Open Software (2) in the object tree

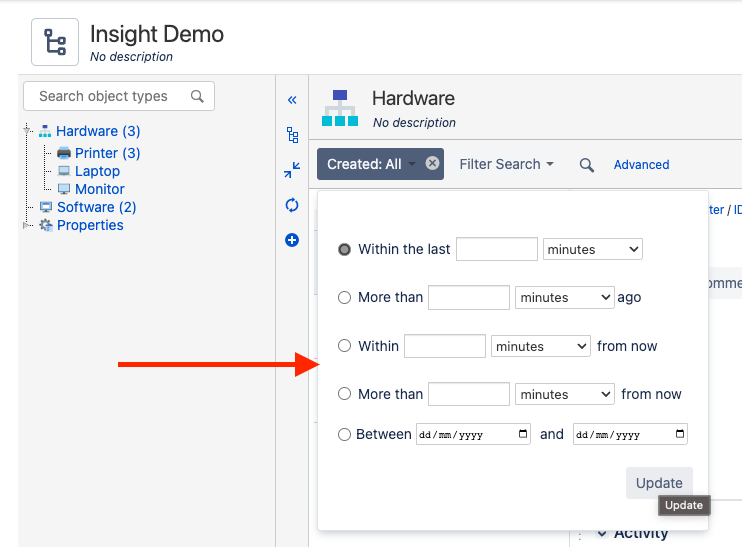(x=97, y=207)
